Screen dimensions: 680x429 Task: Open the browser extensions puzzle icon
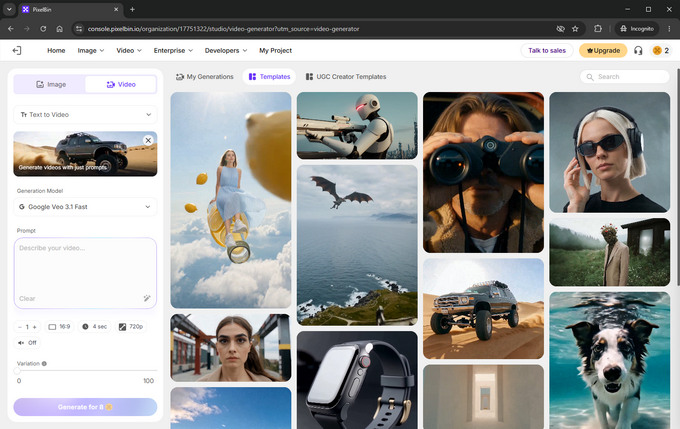tap(598, 29)
